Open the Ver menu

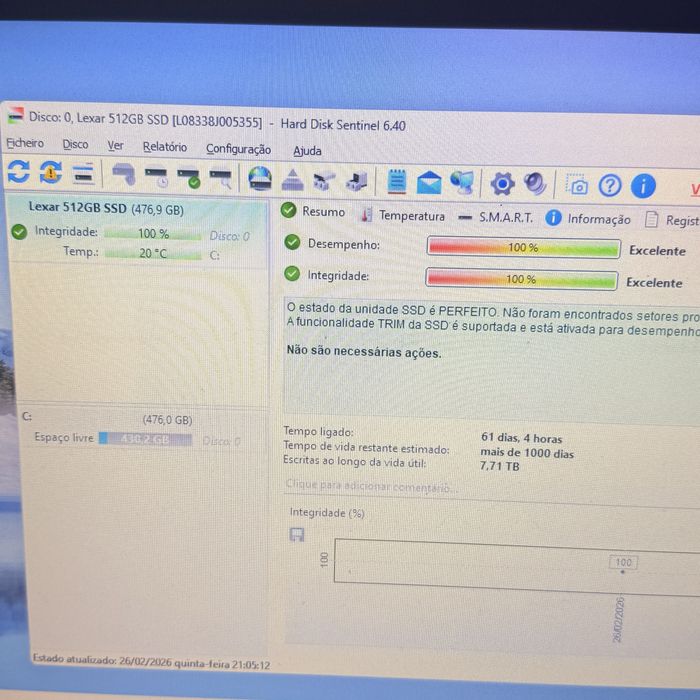click(115, 146)
